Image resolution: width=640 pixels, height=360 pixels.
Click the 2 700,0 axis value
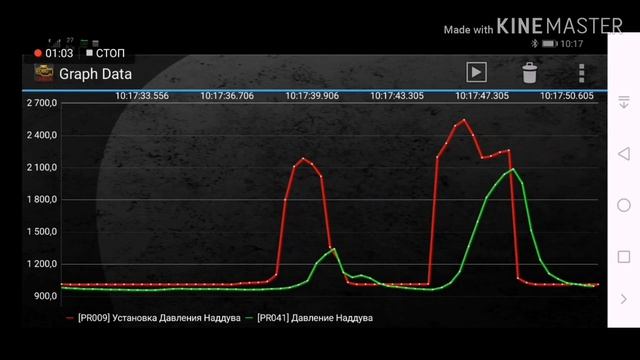42,103
